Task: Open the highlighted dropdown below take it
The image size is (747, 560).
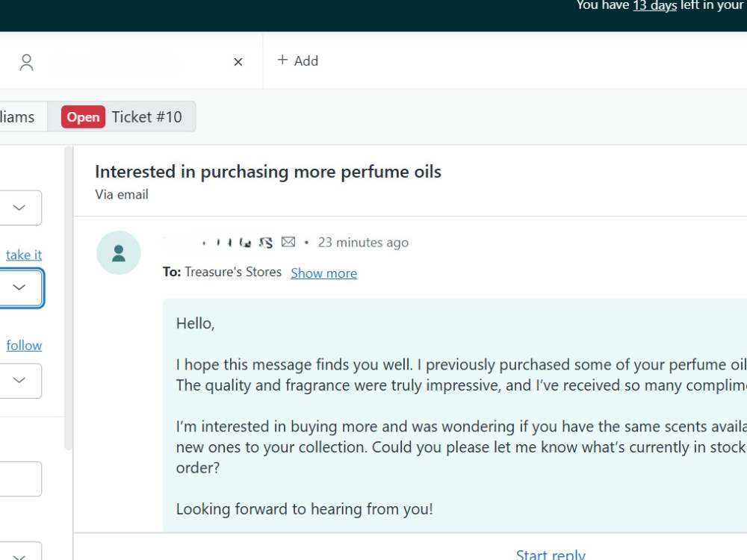Action: click(21, 287)
